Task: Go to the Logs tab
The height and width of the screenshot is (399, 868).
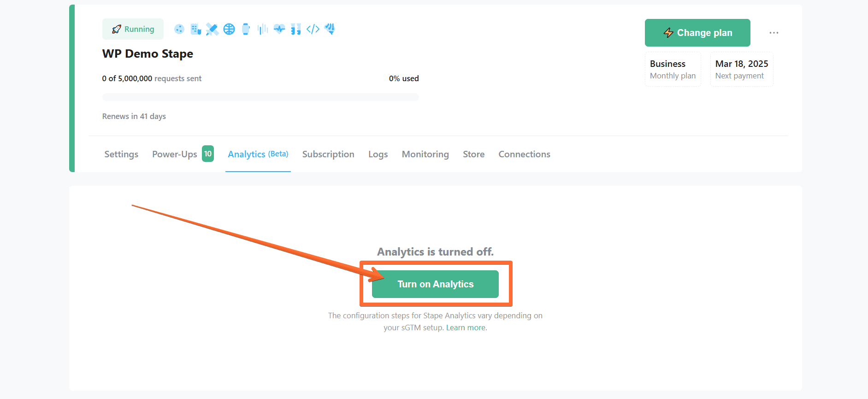Action: pos(378,154)
